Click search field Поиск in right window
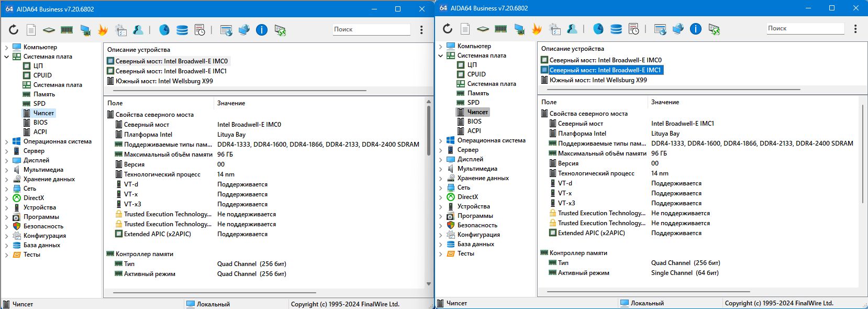This screenshot has height=309, width=868. click(x=805, y=28)
